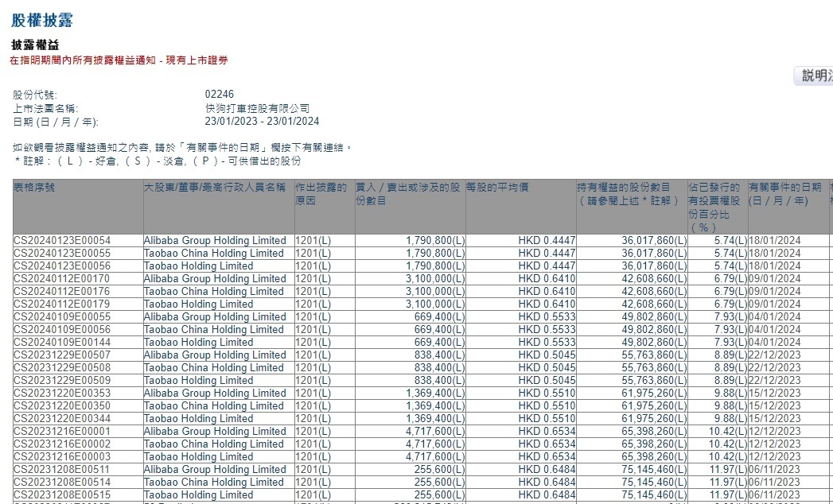Click 10.42(L) percentage in row CS20231216E00003
Image resolution: width=833 pixels, height=504 pixels.
(x=728, y=457)
